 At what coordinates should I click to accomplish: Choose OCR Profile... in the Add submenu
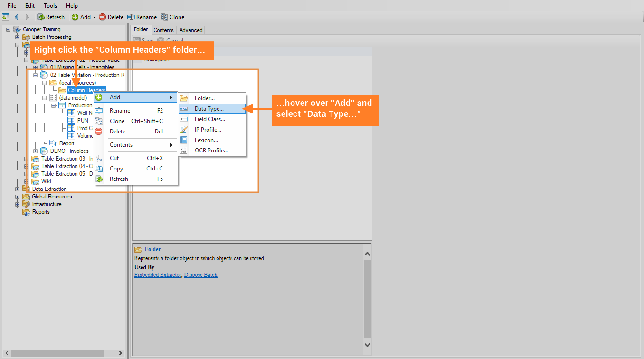(x=212, y=151)
